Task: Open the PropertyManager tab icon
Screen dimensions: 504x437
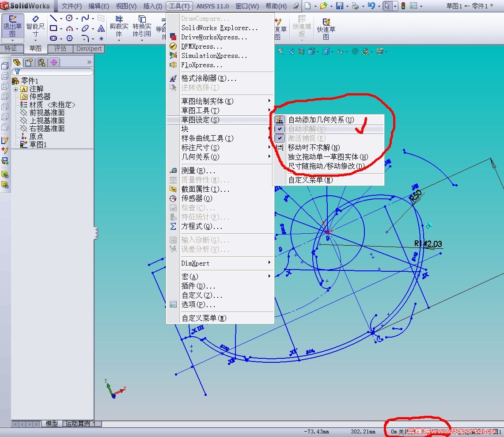Action: [29, 62]
